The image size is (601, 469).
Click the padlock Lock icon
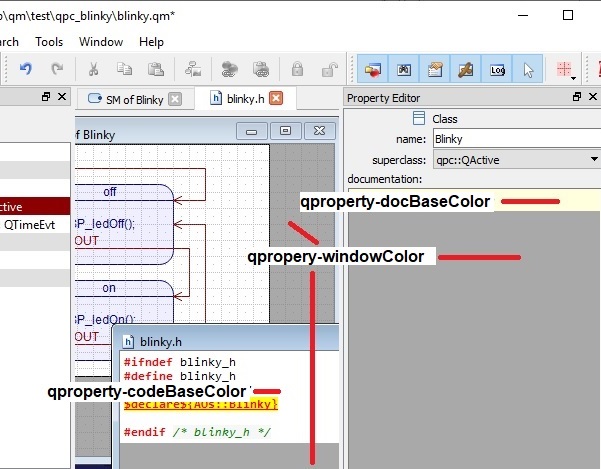(x=297, y=69)
